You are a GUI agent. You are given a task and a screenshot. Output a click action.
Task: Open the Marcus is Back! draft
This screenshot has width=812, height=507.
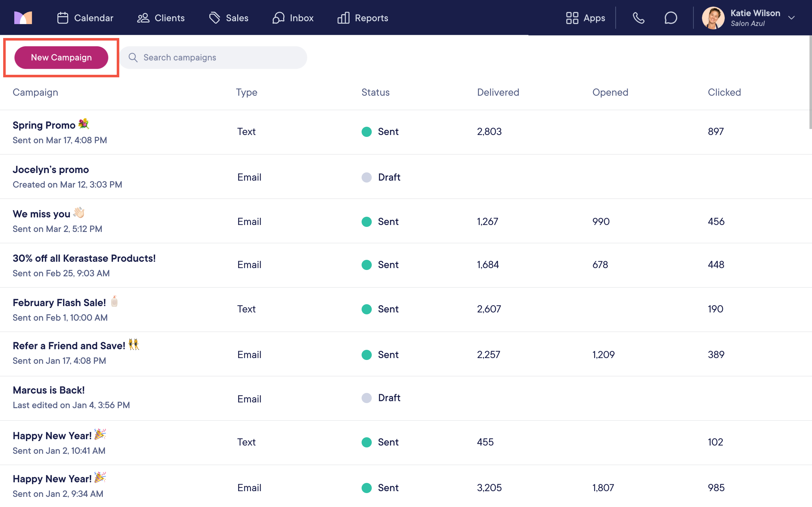click(49, 390)
